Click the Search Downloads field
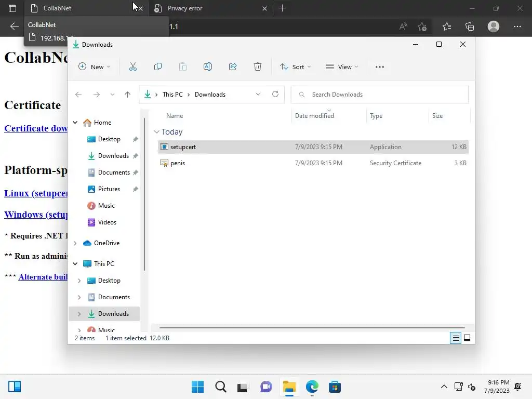 tap(380, 95)
